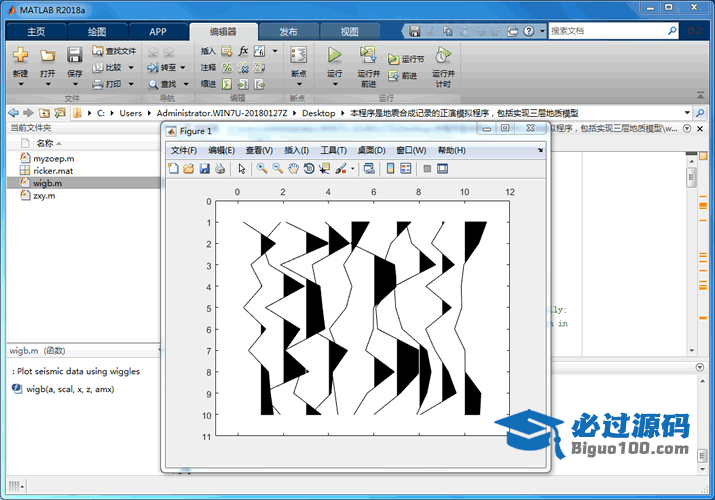Select the Zoom Out tool

(278, 169)
